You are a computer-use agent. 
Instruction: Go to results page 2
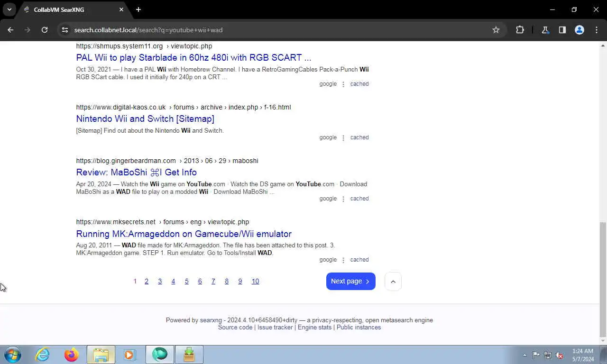(147, 282)
